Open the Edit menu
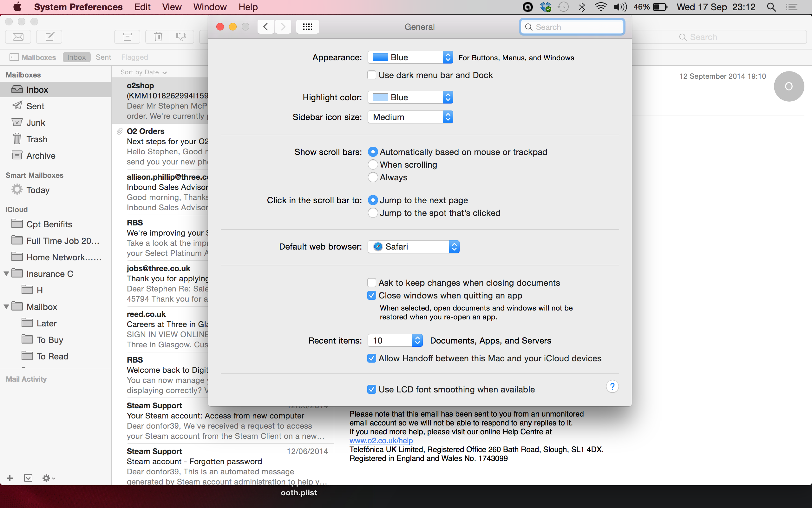The image size is (812, 508). coord(142,7)
